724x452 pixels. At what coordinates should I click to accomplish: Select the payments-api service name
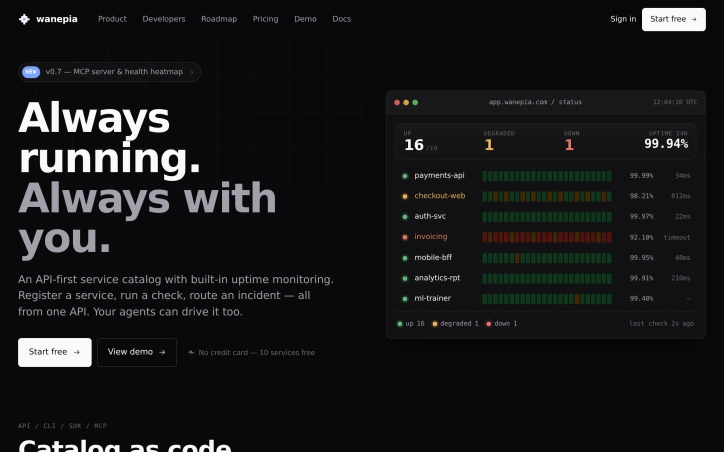(439, 175)
